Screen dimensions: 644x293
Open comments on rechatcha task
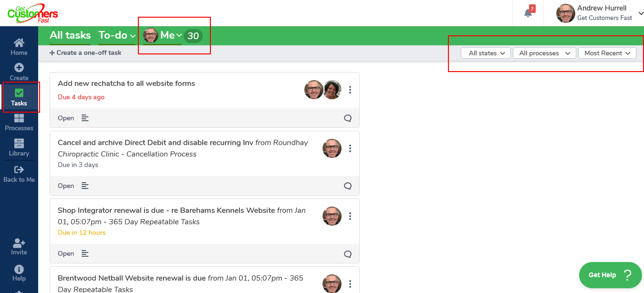coord(348,118)
